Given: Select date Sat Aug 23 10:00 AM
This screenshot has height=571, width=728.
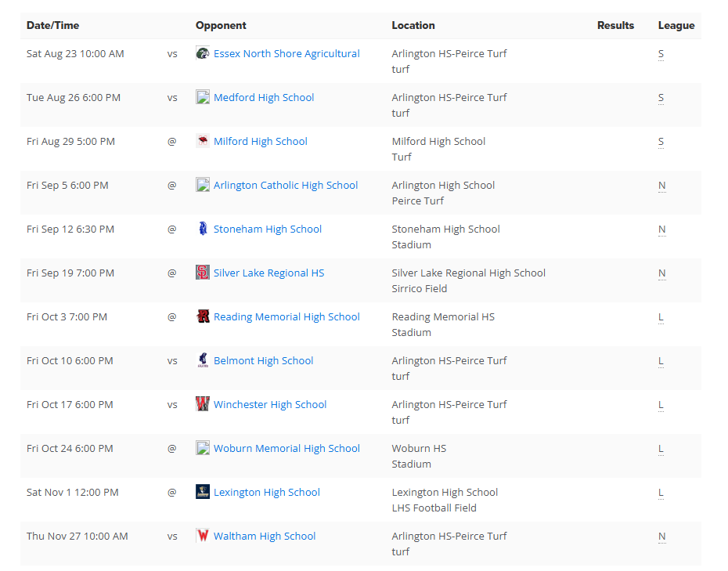Looking at the screenshot, I should 75,54.
